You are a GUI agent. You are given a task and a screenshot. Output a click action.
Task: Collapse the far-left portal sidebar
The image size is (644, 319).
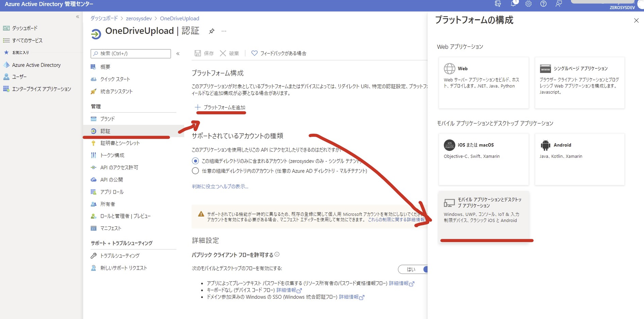pos(78,17)
